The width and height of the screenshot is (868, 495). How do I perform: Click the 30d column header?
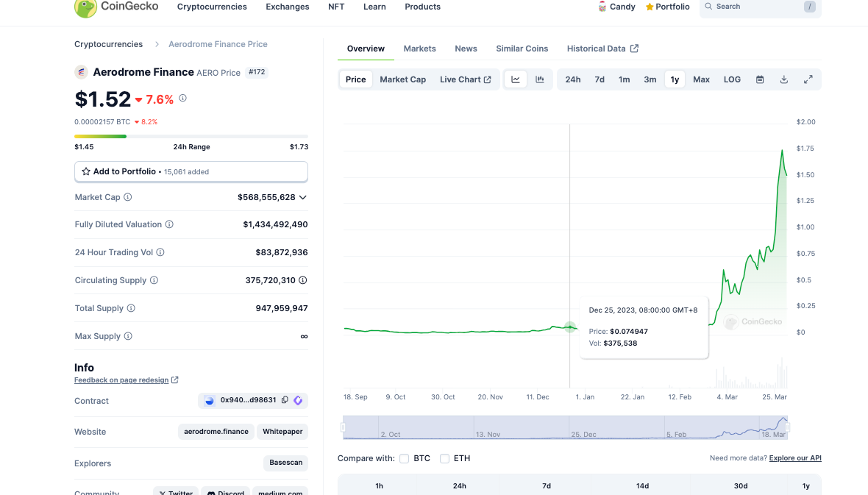(x=741, y=485)
